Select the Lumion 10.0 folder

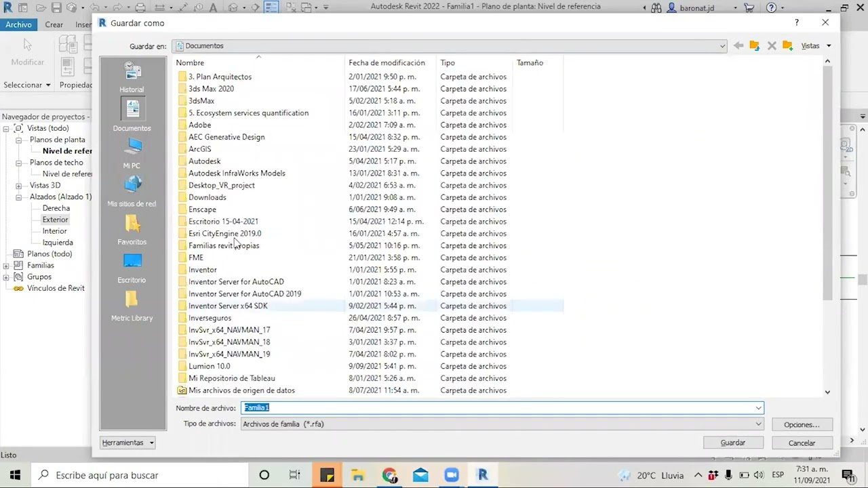coord(209,366)
